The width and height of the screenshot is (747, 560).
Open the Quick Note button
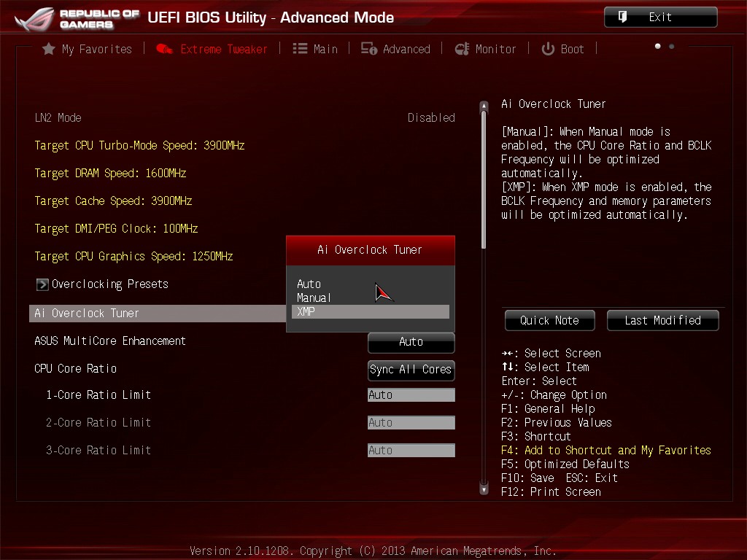click(x=549, y=320)
